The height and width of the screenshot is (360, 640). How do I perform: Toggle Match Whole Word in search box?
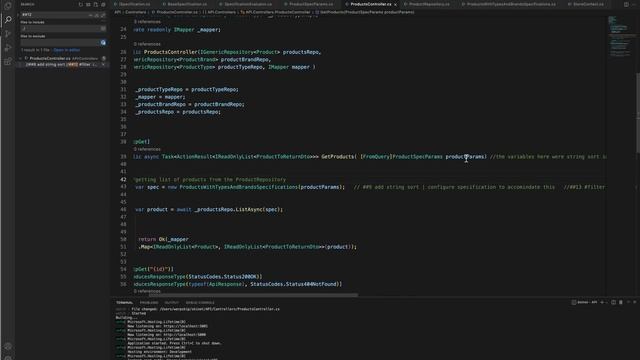(97, 15)
